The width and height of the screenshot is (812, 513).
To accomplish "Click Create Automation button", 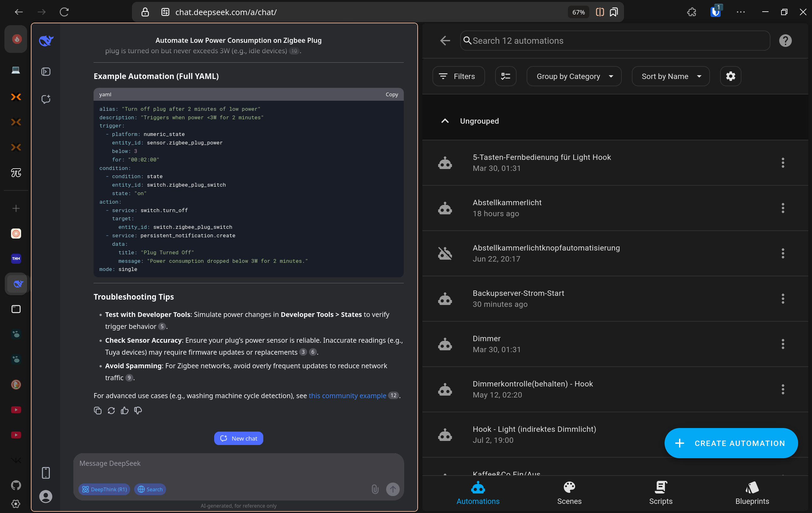I will click(x=731, y=443).
